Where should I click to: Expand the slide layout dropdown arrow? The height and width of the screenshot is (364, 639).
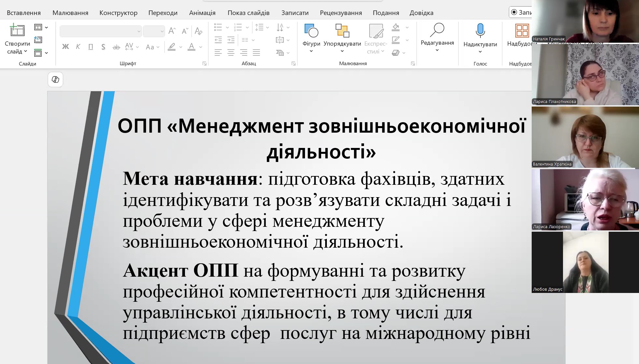tap(46, 27)
